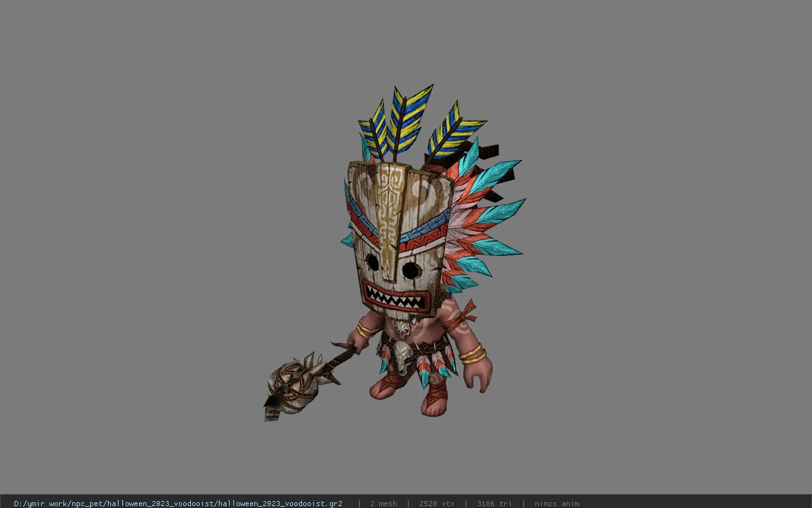The image size is (812, 508).
Task: Click the skull mace weapon head
Action: pos(293,387)
